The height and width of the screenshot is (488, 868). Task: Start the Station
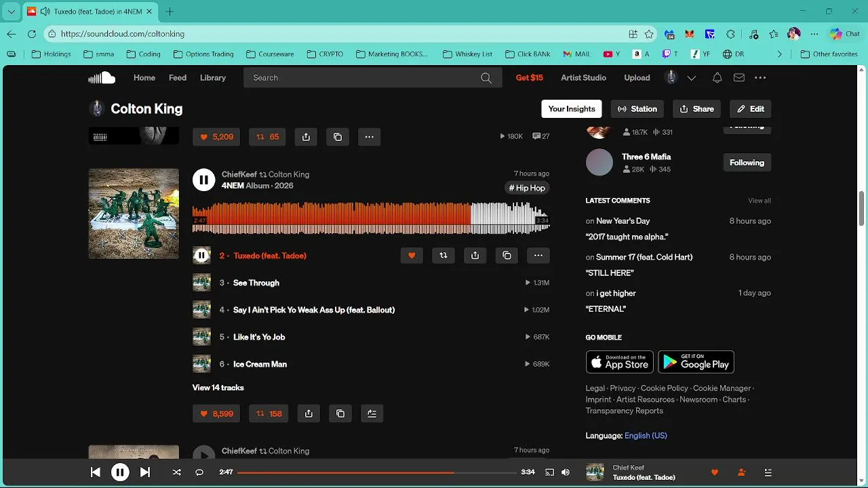(x=637, y=108)
